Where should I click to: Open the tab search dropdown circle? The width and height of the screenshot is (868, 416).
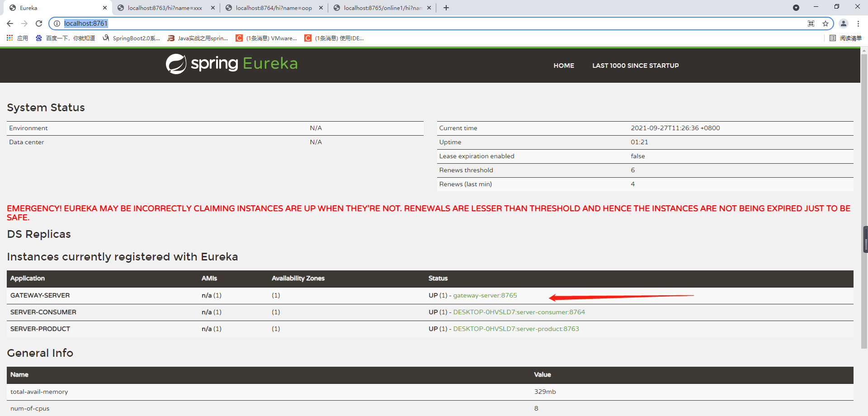[796, 8]
